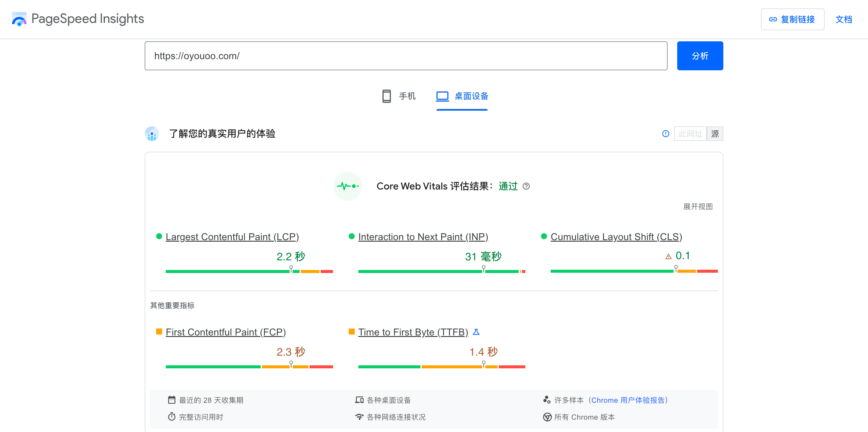This screenshot has width=868, height=432.
Task: Focus the URL input field with oyouoo.com
Action: tap(406, 56)
